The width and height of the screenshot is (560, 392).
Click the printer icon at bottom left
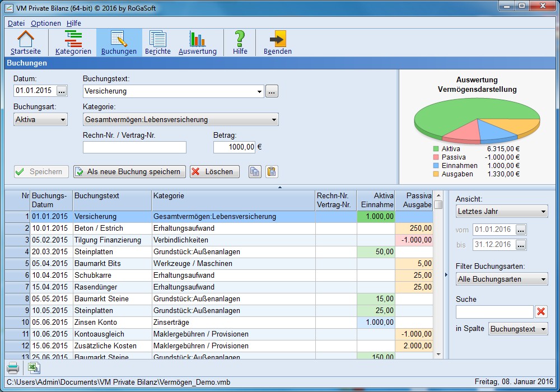coord(13,368)
